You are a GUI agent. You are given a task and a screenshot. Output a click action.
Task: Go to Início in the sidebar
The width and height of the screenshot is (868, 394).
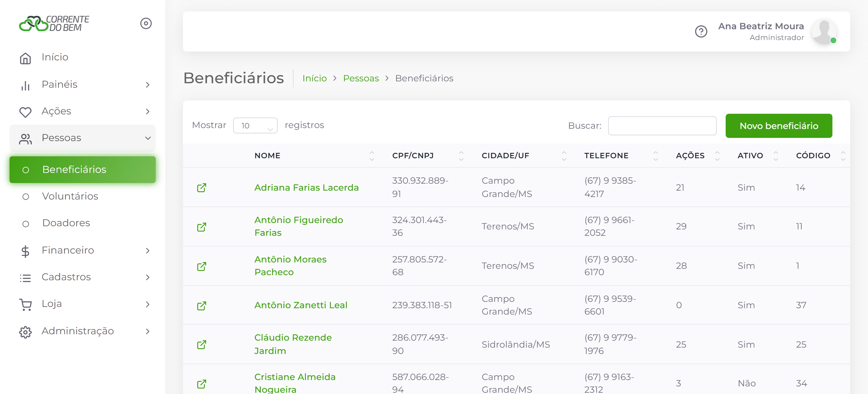83,57
